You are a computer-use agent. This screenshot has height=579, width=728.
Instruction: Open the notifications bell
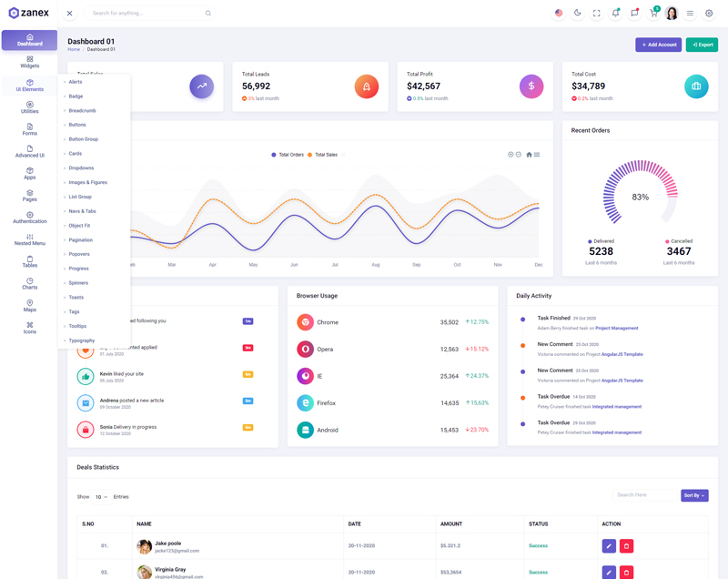point(615,13)
